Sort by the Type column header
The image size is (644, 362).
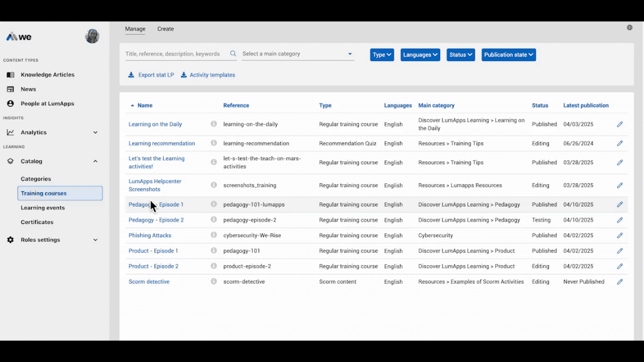tap(325, 105)
